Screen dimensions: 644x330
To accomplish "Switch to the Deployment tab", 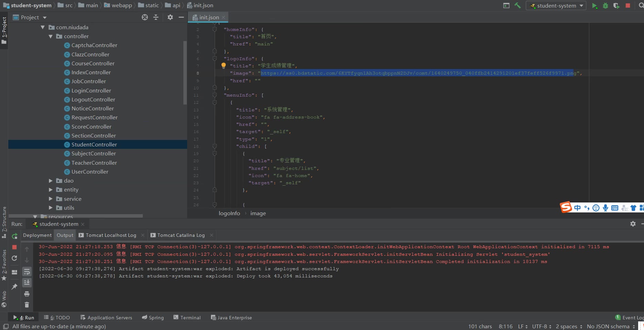I will [37, 235].
